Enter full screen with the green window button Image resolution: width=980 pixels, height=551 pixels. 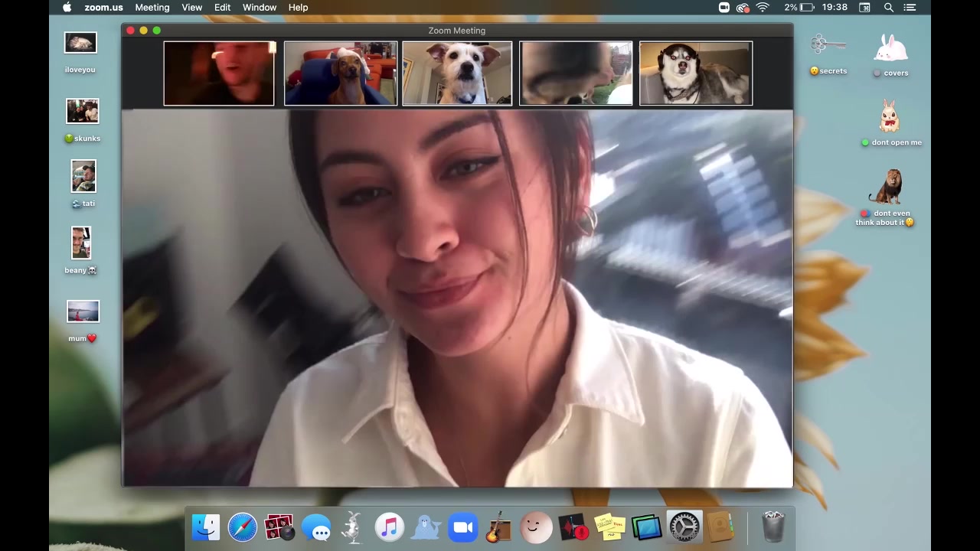click(x=156, y=31)
